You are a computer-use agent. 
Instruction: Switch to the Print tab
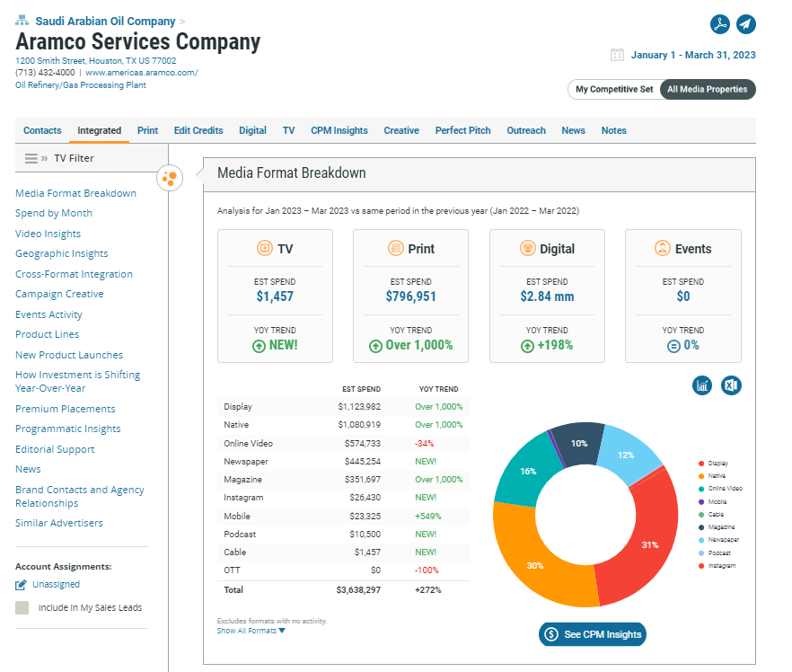coord(147,130)
